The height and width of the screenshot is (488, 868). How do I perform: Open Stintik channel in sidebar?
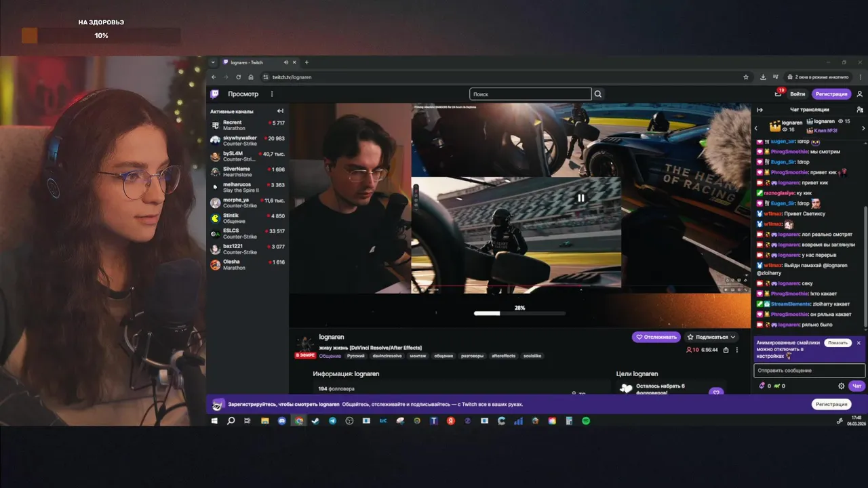click(248, 218)
